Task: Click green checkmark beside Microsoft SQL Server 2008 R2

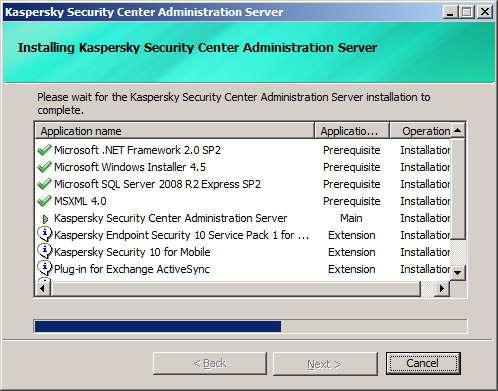Action: pos(44,184)
